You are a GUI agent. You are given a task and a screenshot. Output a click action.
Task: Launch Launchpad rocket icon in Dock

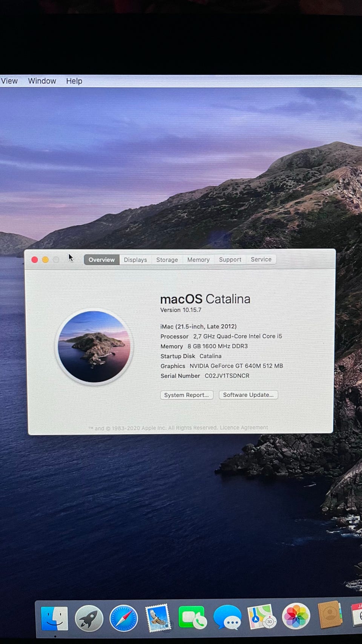[89, 618]
